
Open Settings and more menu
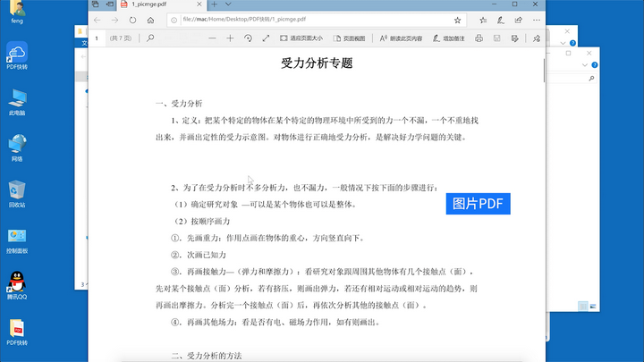[537, 20]
